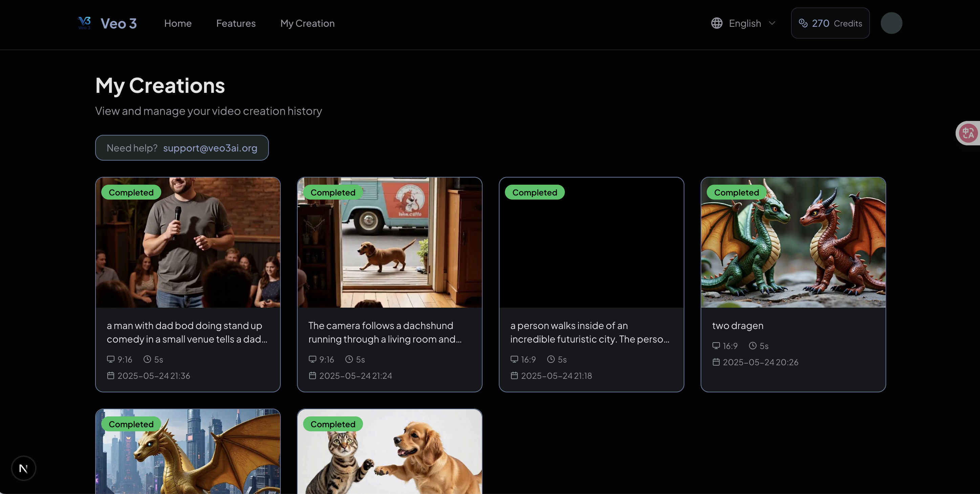Click 'The camera follows a dachshund' prompt text
Image resolution: width=980 pixels, height=494 pixels.
coord(385,332)
